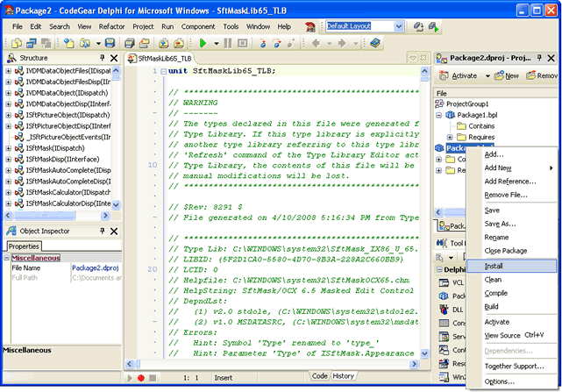The image size is (562, 392).
Task: Open the Component menu
Action: click(x=198, y=26)
